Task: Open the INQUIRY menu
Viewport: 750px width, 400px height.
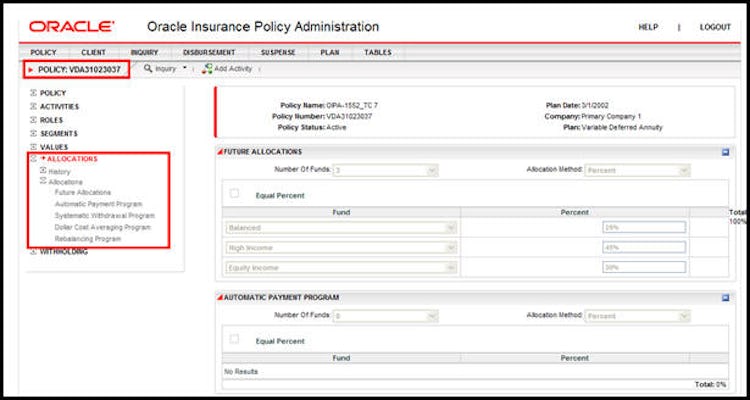Action: click(x=144, y=53)
